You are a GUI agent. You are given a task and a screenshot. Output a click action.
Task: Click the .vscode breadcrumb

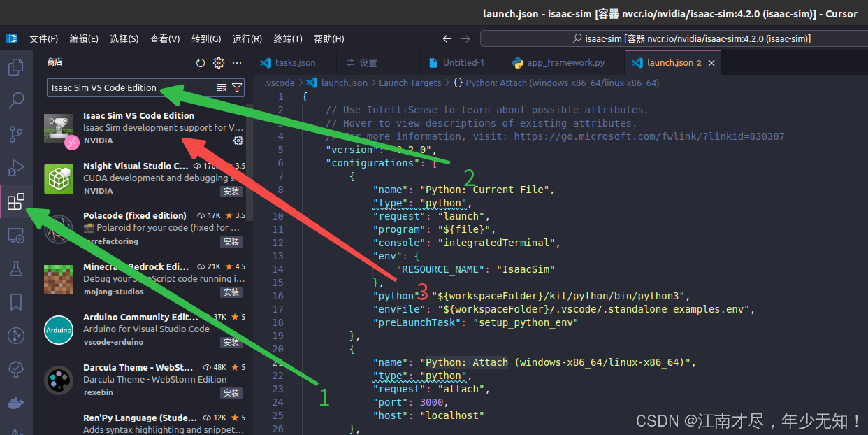[x=279, y=83]
